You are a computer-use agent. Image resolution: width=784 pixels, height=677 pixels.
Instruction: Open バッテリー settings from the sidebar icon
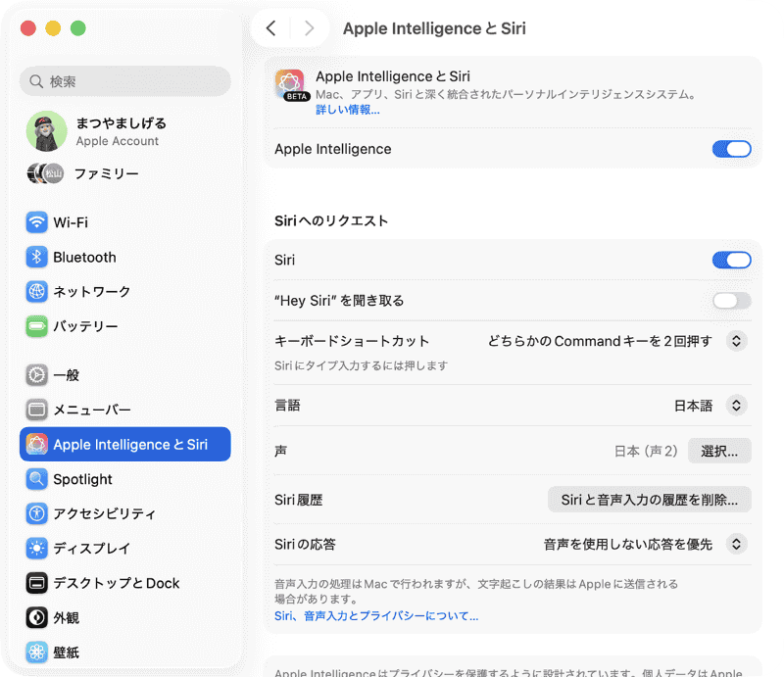tap(36, 325)
